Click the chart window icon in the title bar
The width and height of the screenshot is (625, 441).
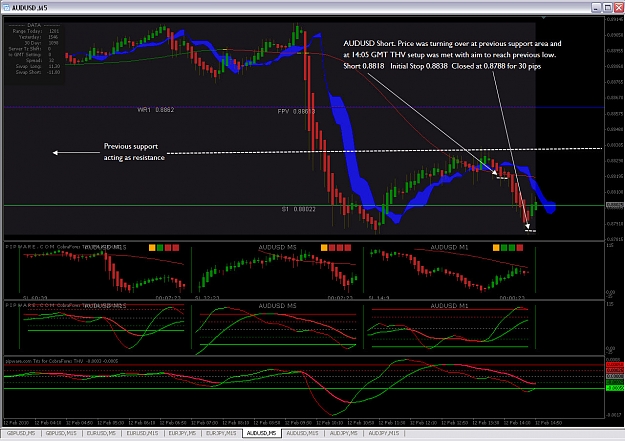(x=6, y=7)
